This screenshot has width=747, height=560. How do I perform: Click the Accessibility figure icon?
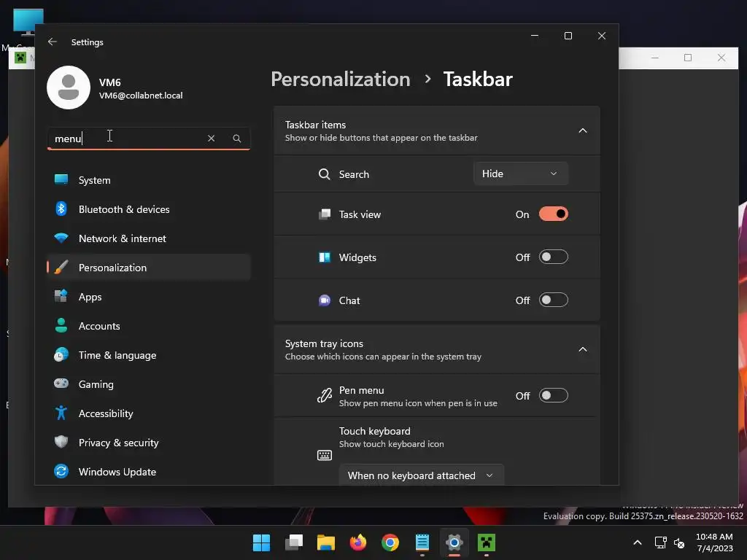pyautogui.click(x=61, y=413)
